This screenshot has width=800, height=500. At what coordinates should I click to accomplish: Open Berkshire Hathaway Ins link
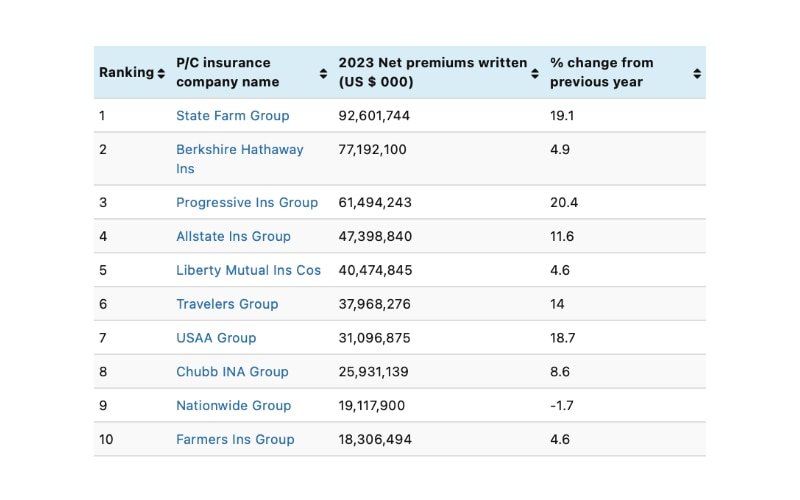point(240,159)
